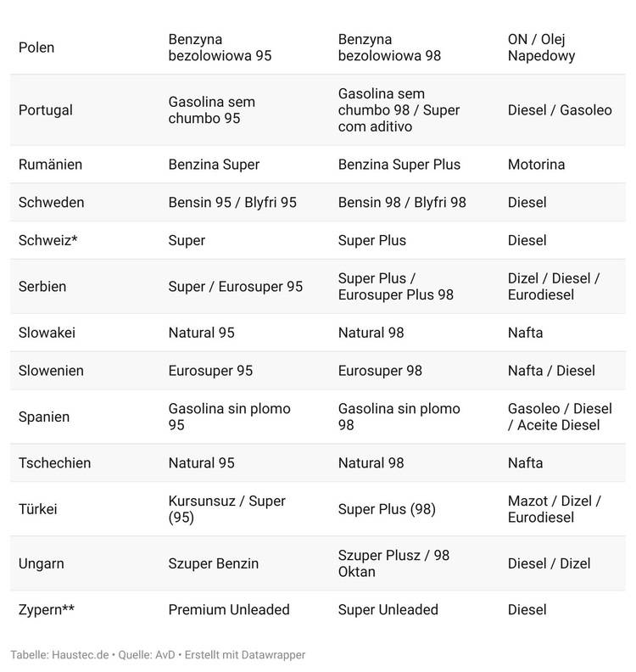Select the Ungarn row label
The width and height of the screenshot is (636, 672).
[41, 563]
